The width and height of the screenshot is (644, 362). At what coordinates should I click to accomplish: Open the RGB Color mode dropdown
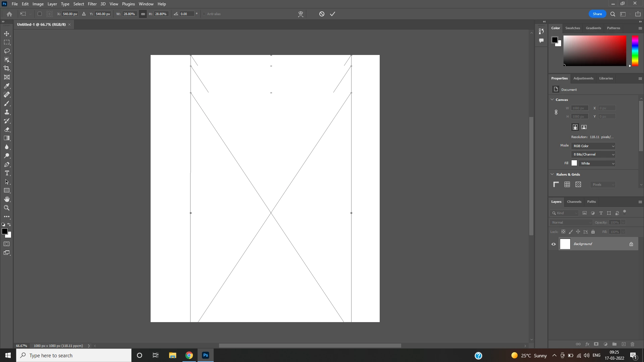(x=593, y=146)
